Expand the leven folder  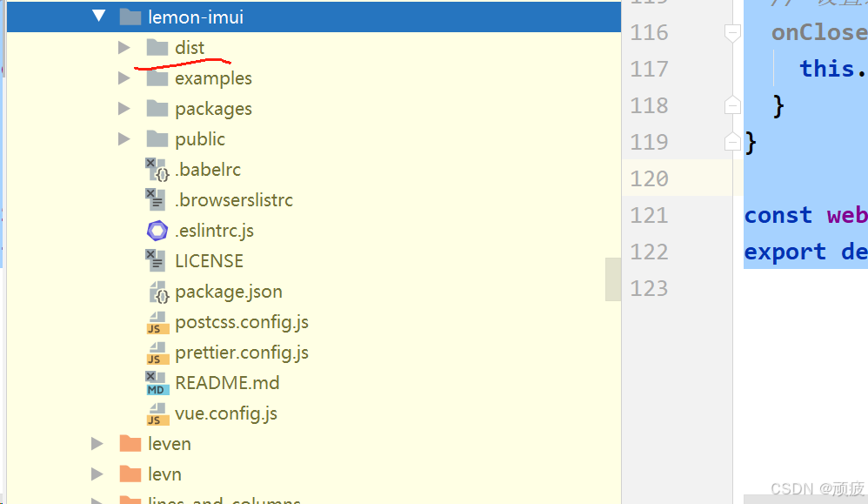[x=97, y=443]
